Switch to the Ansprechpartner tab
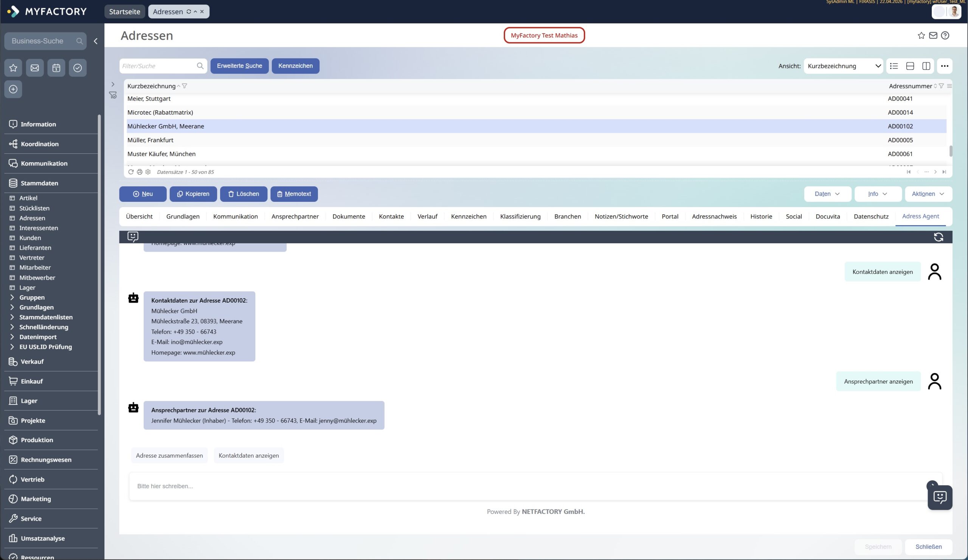 pyautogui.click(x=295, y=217)
